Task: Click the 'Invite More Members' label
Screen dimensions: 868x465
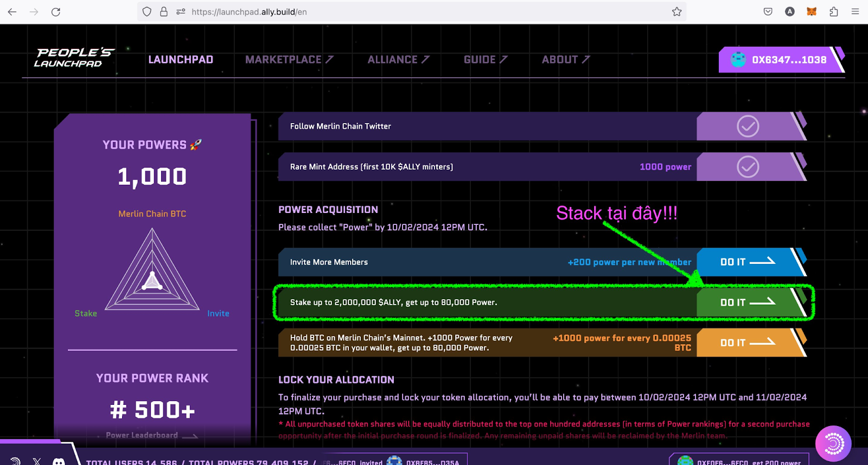Action: (x=329, y=262)
